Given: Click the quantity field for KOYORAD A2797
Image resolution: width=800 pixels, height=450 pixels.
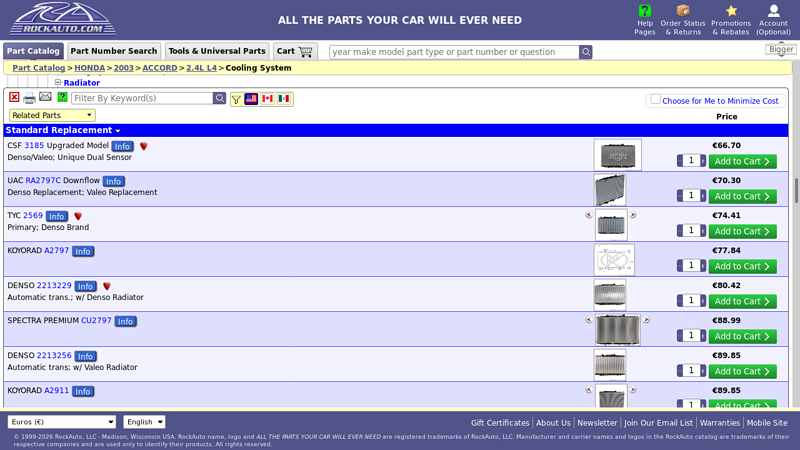Looking at the screenshot, I should point(691,265).
